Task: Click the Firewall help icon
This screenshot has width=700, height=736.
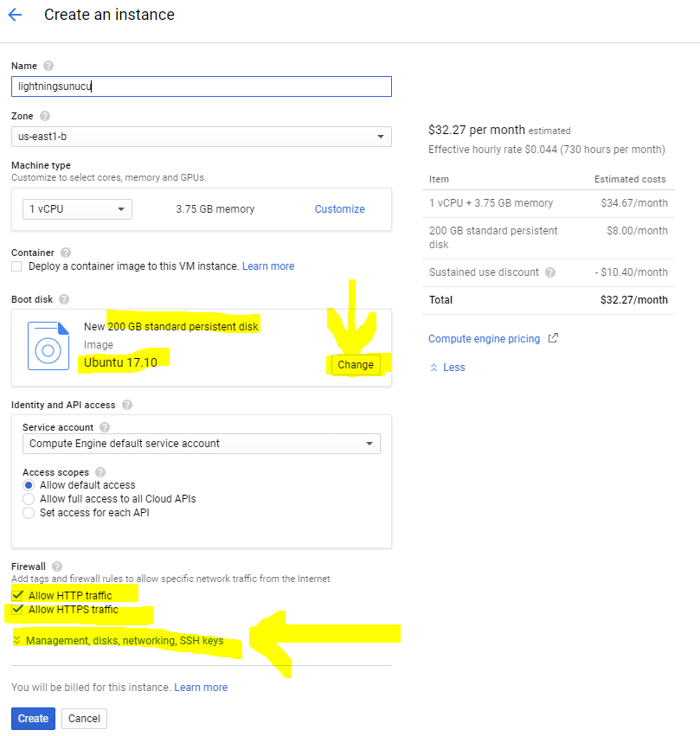Action: pos(55,566)
